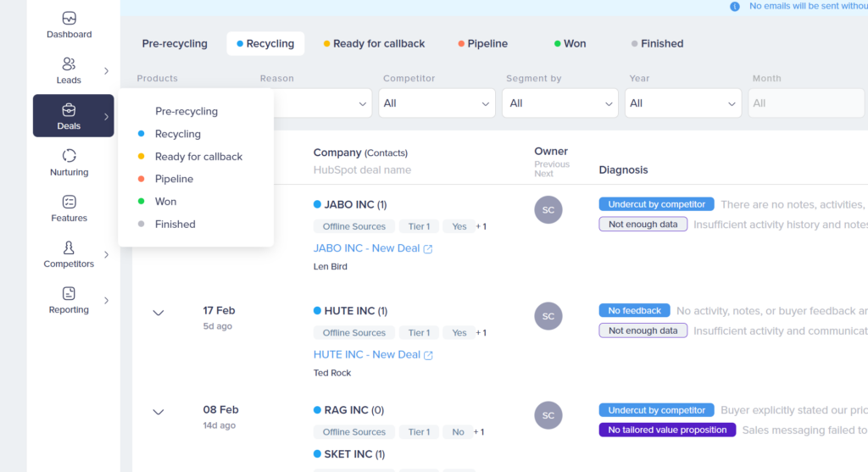Click the SC owner avatar for RAG INC
This screenshot has height=472, width=868.
coord(548,415)
